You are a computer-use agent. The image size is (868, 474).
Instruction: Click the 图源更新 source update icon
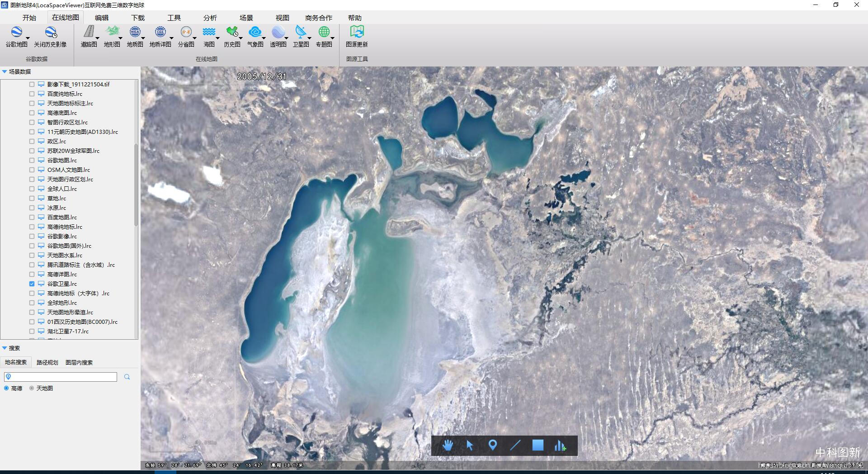pyautogui.click(x=357, y=32)
